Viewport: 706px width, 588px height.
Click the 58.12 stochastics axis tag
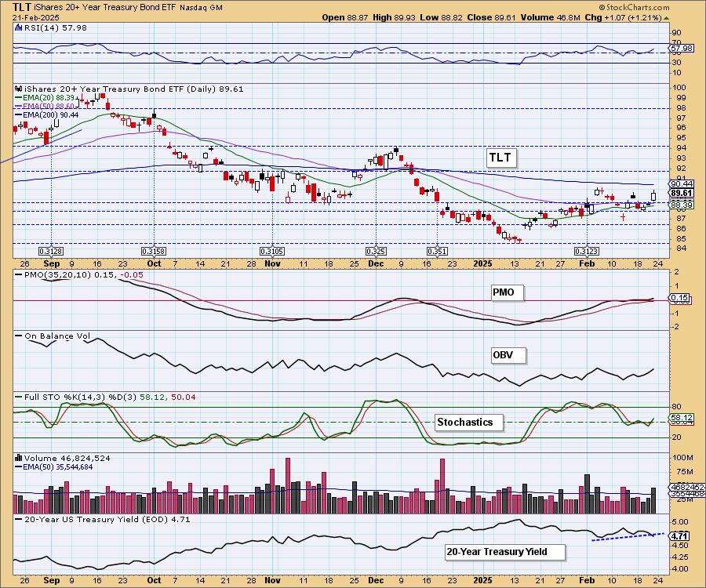click(x=682, y=418)
